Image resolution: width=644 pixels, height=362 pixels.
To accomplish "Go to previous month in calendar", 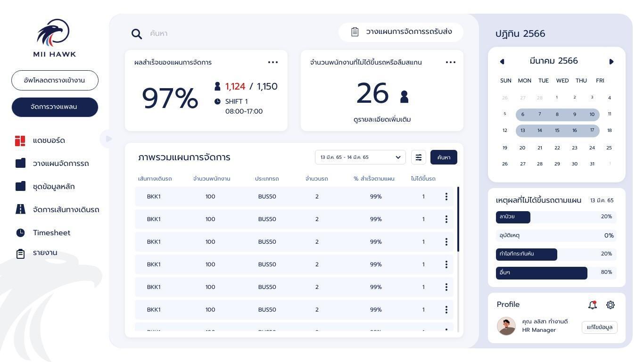I will (502, 62).
